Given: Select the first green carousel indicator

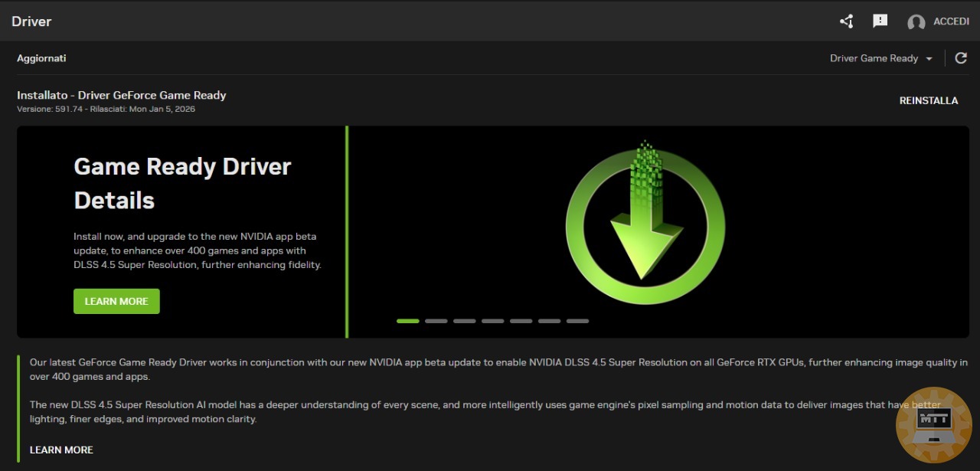Looking at the screenshot, I should (x=408, y=321).
